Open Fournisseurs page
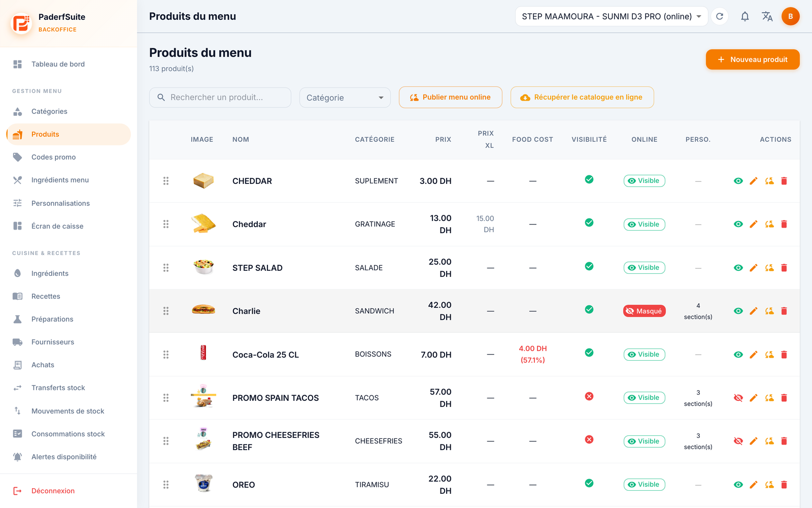 tap(69, 342)
